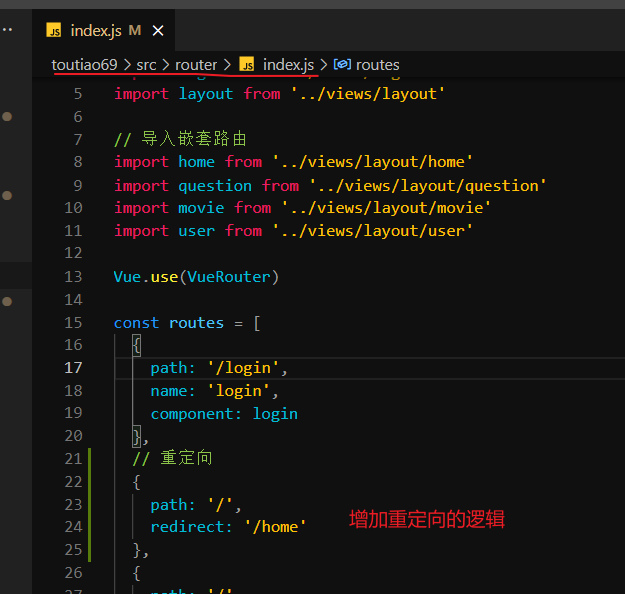The width and height of the screenshot is (625, 594).
Task: Click path: '/' on line 23
Action: (196, 505)
